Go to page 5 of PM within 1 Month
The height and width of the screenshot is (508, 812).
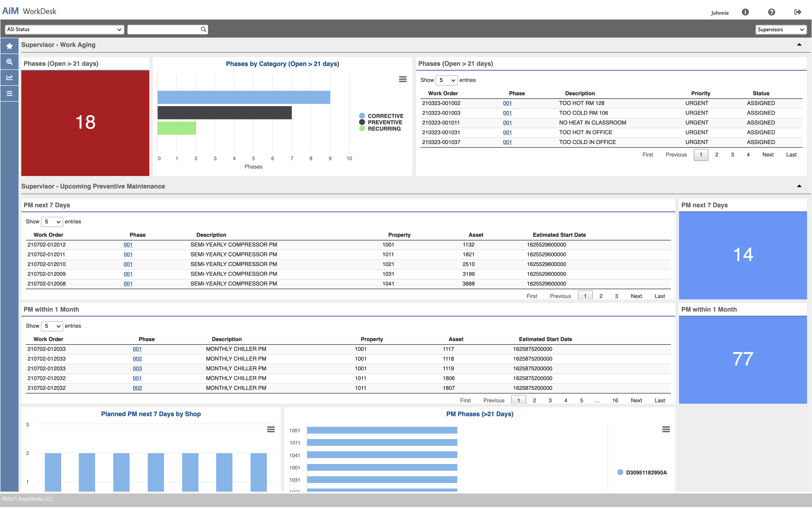(582, 400)
